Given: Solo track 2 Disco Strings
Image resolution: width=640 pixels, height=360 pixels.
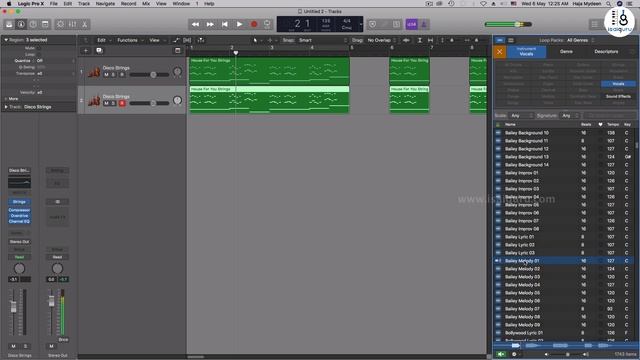Looking at the screenshot, I should pos(114,103).
